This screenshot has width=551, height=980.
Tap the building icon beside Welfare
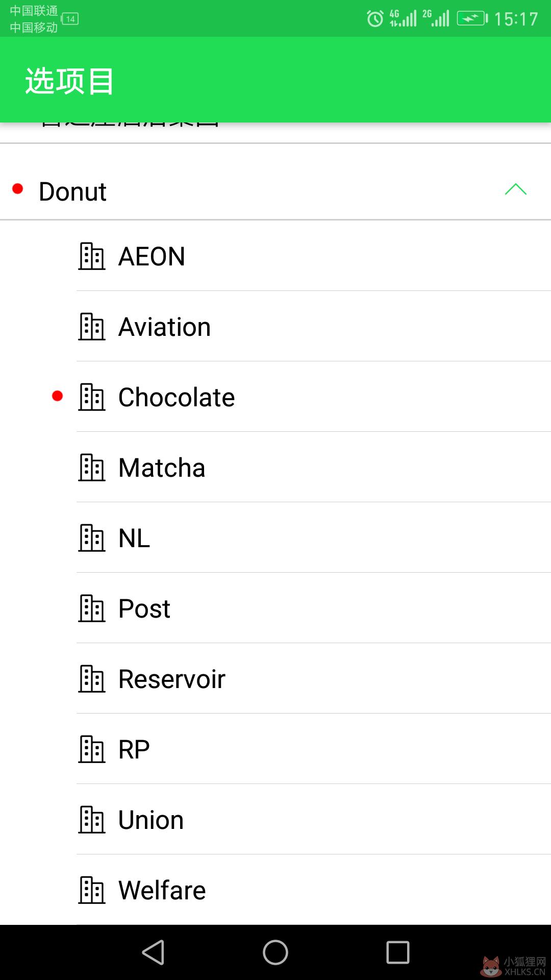tap(92, 890)
